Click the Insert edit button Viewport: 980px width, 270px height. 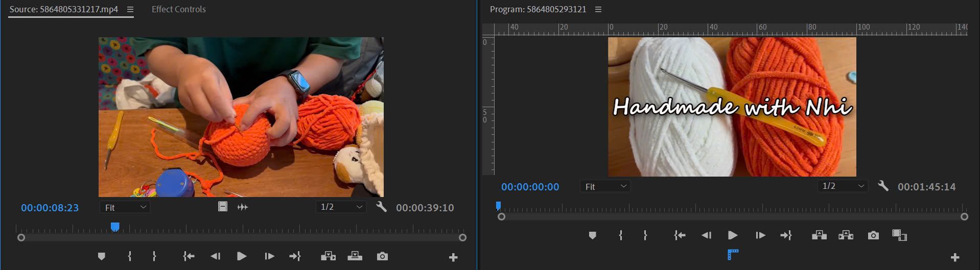(x=328, y=256)
